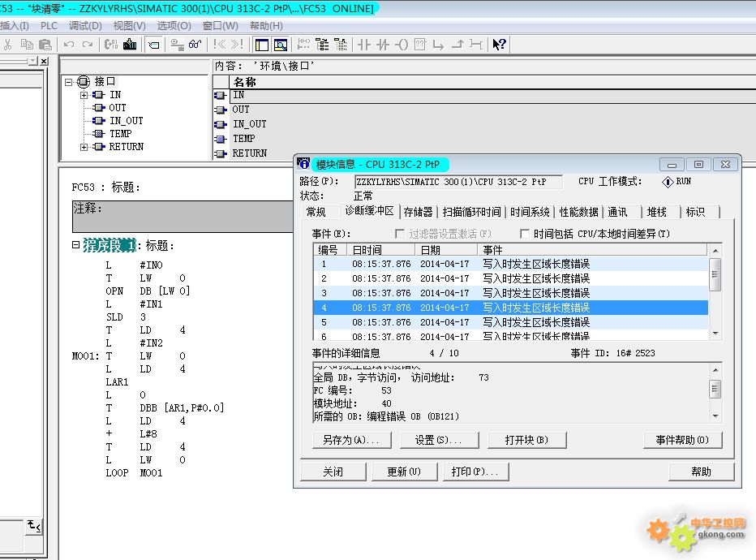Click the new network insert icon
This screenshot has width=756, height=560.
click(x=303, y=45)
